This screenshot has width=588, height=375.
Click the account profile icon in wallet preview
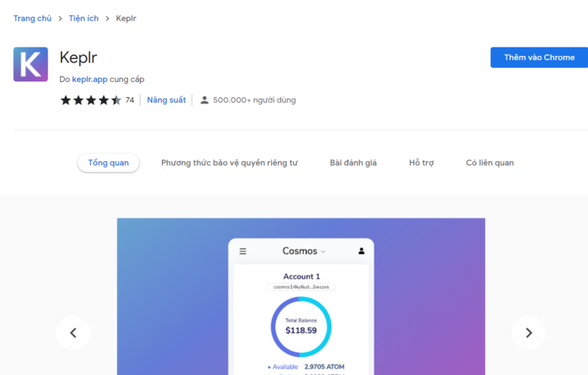point(361,251)
